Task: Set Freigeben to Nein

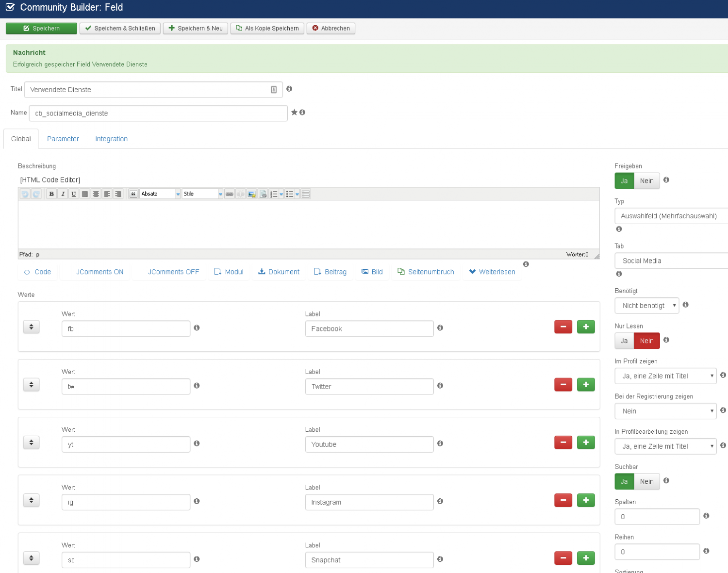Action: [x=646, y=181]
